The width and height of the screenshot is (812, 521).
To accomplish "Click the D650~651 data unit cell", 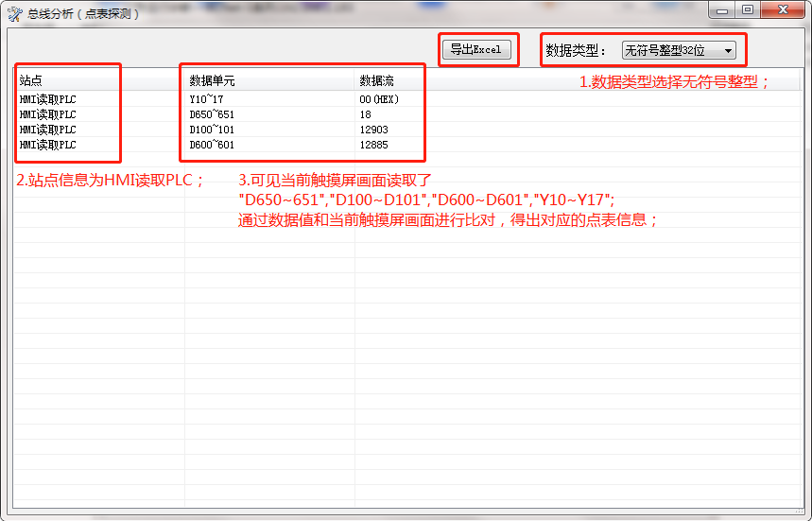I will [x=211, y=114].
